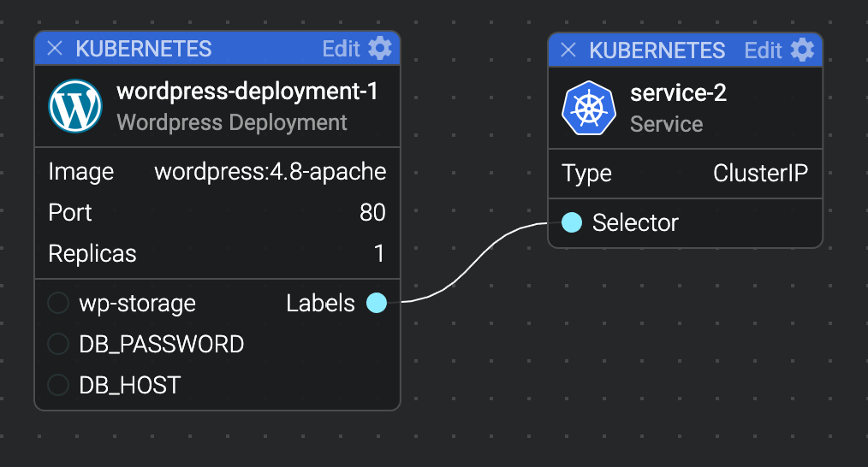Click the Selector input port dot
Image resolution: width=868 pixels, height=467 pixels.
[572, 222]
